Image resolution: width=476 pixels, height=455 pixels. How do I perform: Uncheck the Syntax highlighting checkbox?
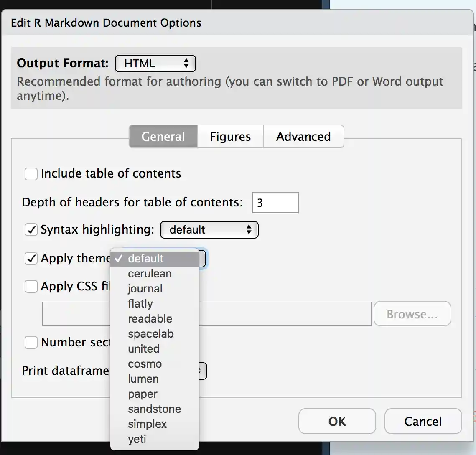point(31,230)
